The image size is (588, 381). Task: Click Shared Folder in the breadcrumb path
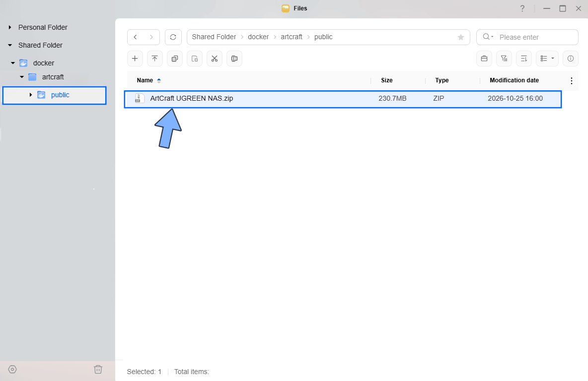pos(214,37)
